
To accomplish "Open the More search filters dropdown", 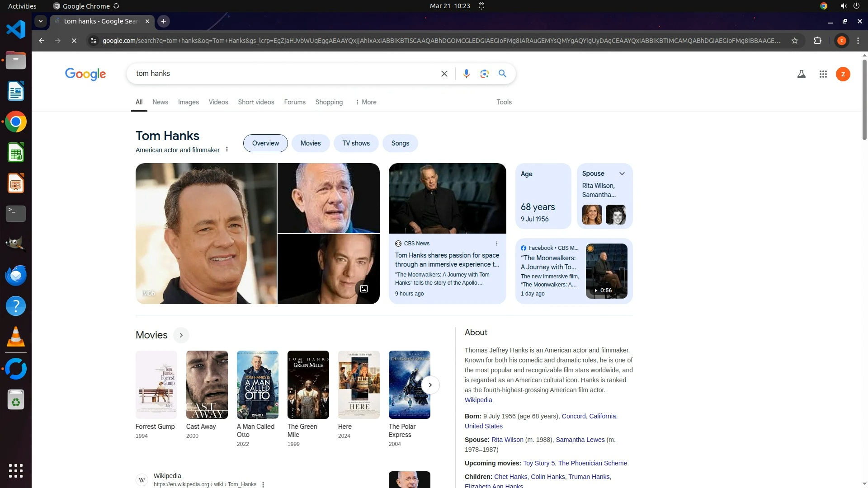I will (366, 102).
